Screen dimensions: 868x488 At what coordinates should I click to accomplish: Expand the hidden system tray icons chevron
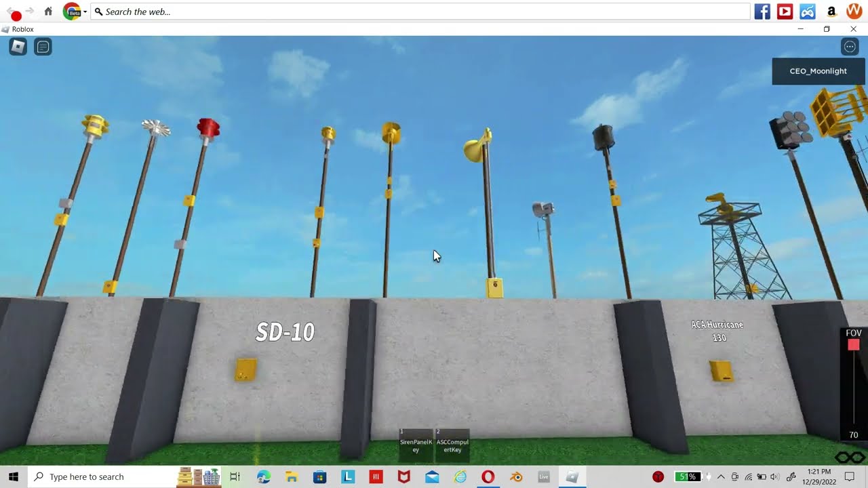tap(721, 476)
